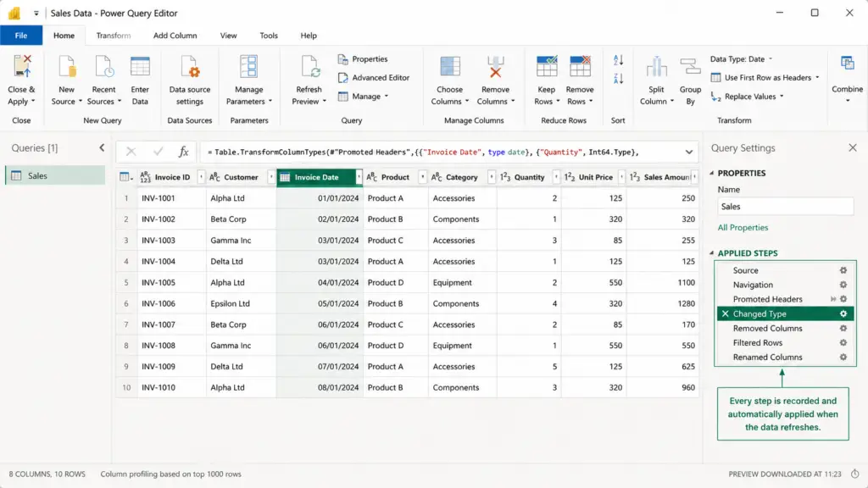Click the Enter Data icon
This screenshot has height=488, width=868.
click(140, 66)
